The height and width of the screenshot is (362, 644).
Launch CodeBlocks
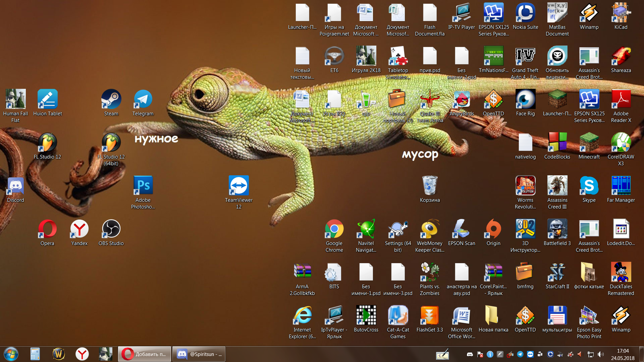557,146
